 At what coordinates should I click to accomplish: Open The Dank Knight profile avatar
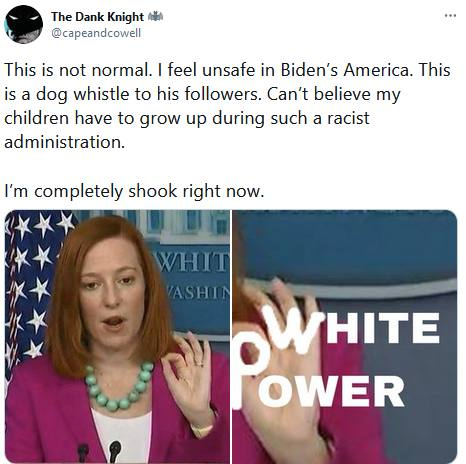(x=23, y=24)
